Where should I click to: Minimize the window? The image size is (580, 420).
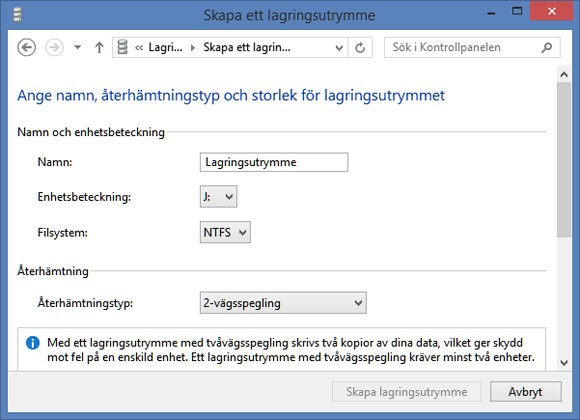(491, 13)
